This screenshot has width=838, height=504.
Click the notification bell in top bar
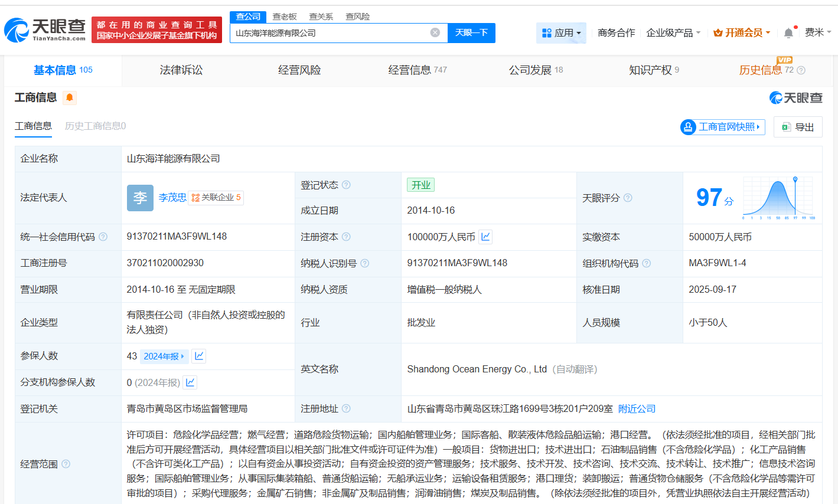tap(788, 32)
